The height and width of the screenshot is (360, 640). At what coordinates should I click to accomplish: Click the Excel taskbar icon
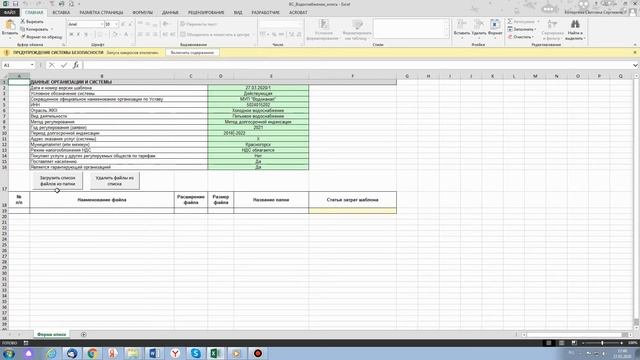click(216, 353)
